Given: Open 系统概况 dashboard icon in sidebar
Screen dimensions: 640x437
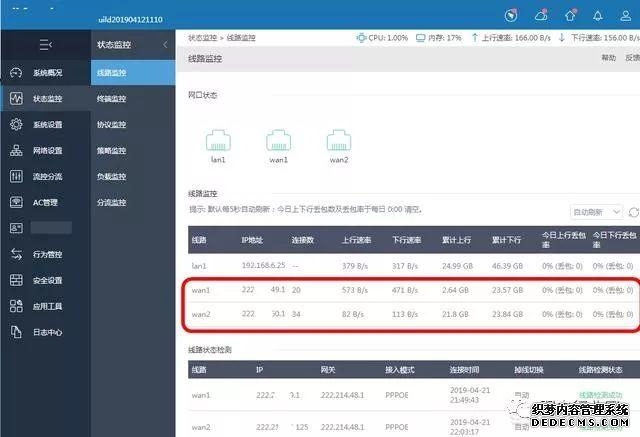Looking at the screenshot, I should click(16, 73).
